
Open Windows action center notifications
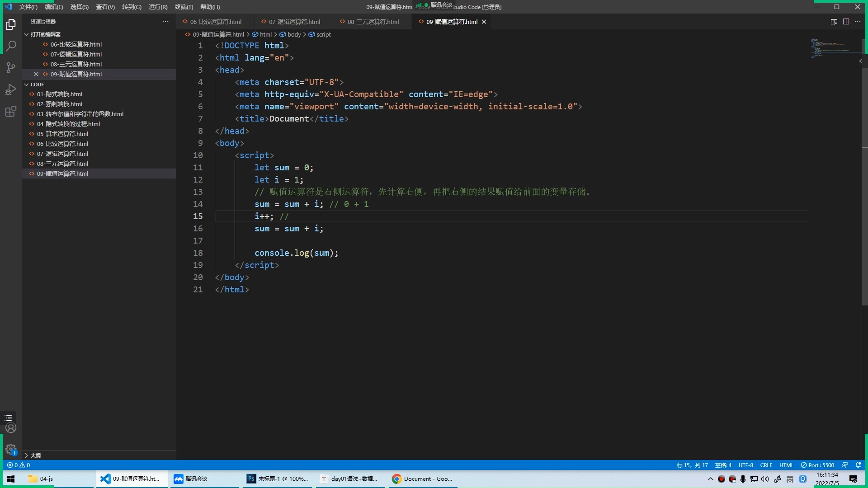pos(853,479)
